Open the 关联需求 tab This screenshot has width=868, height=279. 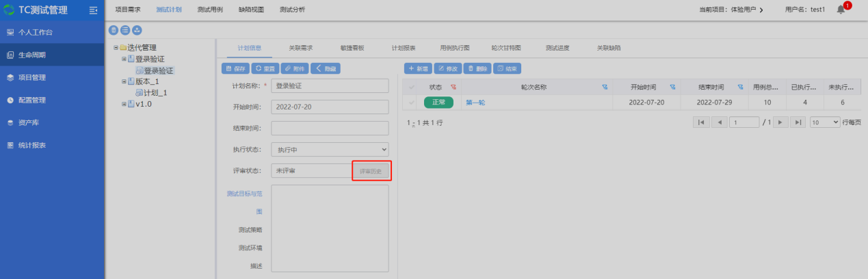(x=300, y=48)
